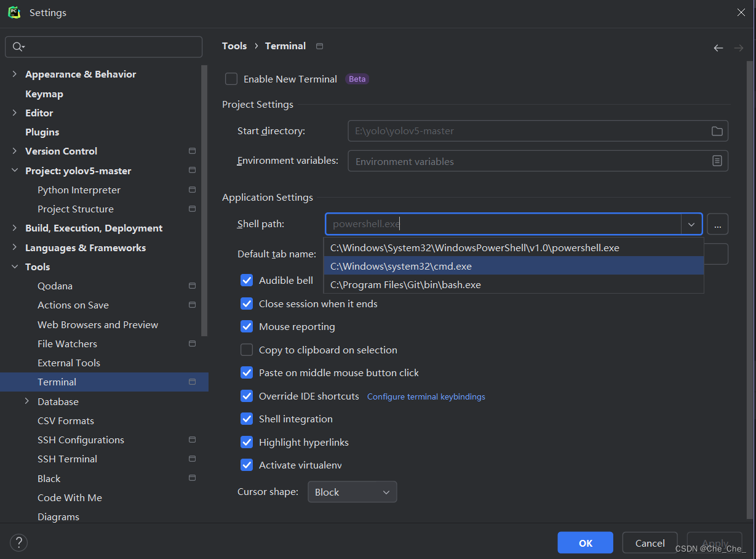Image resolution: width=756 pixels, height=559 pixels.
Task: Click the browse ellipsis button beside Shell path
Action: coord(717,224)
